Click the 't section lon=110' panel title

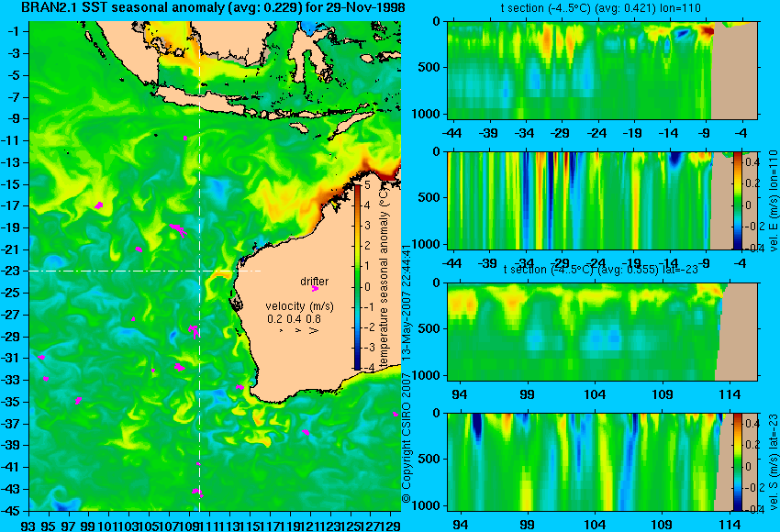(x=601, y=8)
